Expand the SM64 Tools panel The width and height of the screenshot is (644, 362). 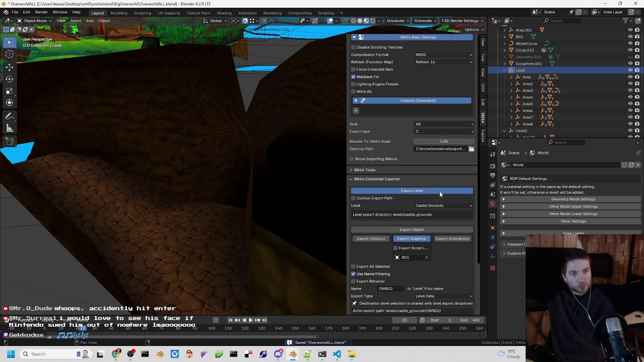pos(364,170)
